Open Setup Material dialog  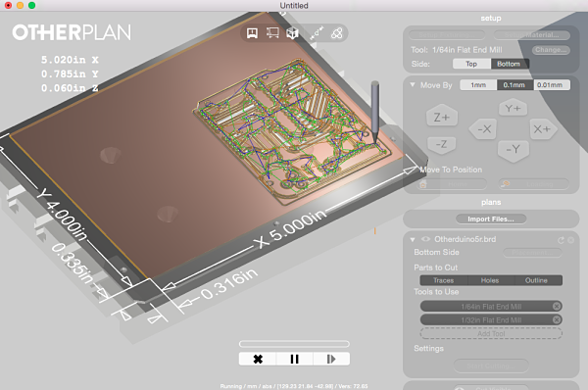pyautogui.click(x=531, y=35)
